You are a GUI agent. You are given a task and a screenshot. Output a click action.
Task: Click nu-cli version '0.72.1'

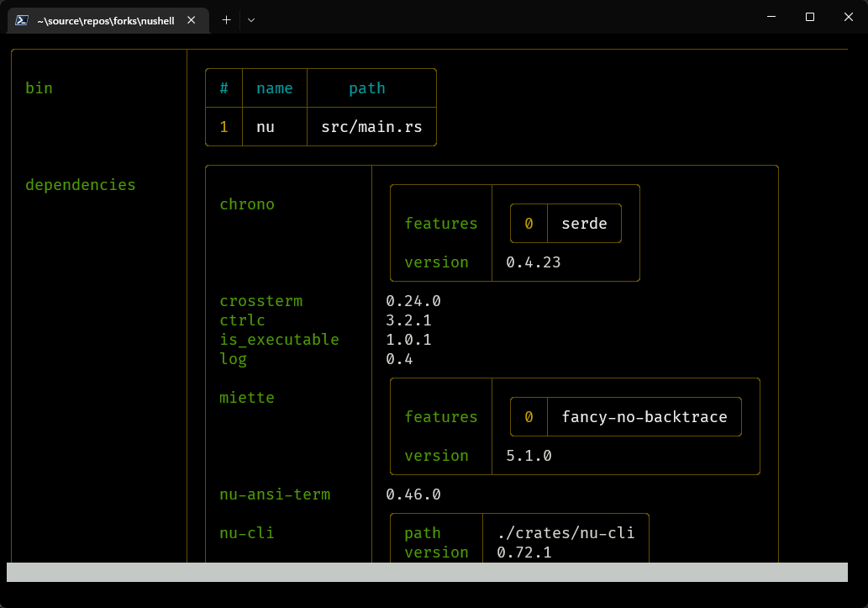point(523,552)
